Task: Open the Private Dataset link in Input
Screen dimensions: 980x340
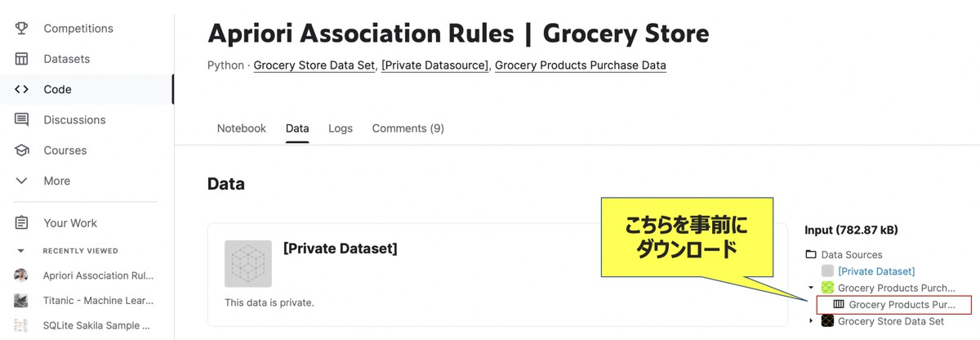Action: [x=876, y=271]
